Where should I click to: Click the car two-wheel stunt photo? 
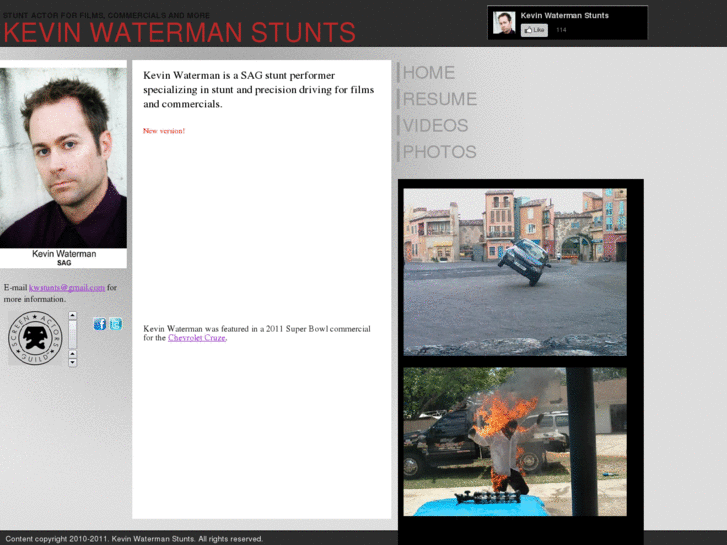click(x=515, y=272)
